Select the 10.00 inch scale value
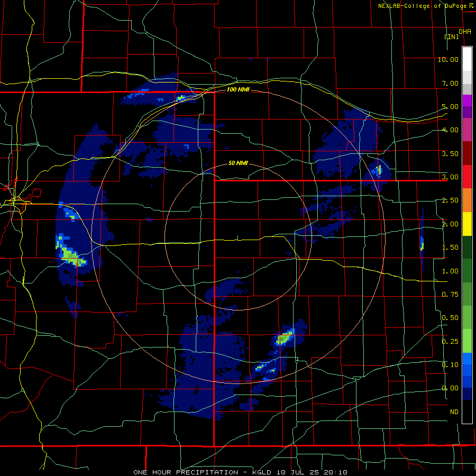Viewport: 476px width, 476px height. click(448, 59)
